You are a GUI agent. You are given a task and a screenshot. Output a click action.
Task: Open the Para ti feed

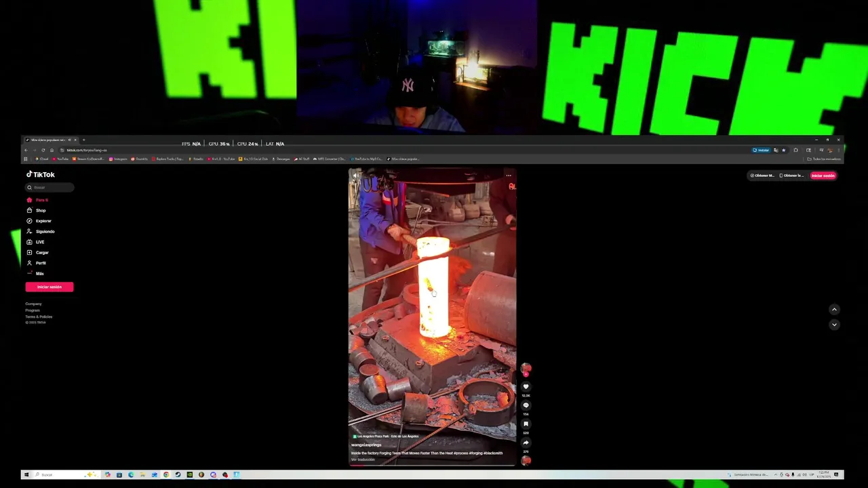coord(37,200)
